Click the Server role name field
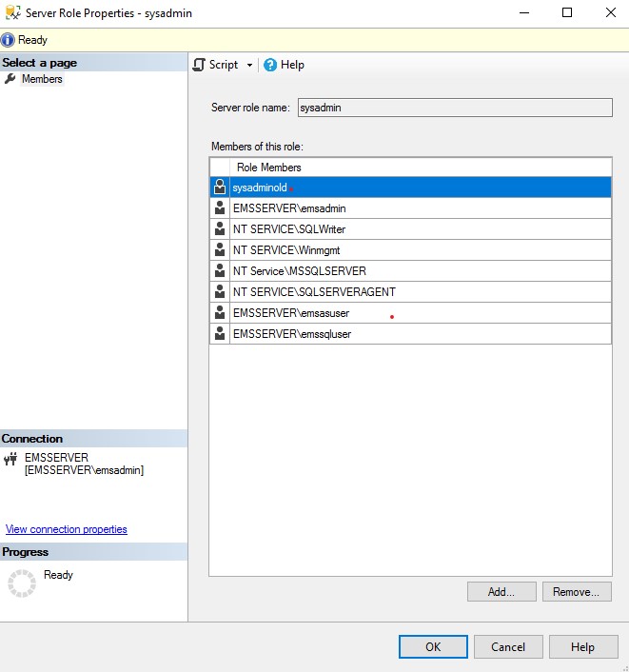The height and width of the screenshot is (672, 629). tap(455, 108)
